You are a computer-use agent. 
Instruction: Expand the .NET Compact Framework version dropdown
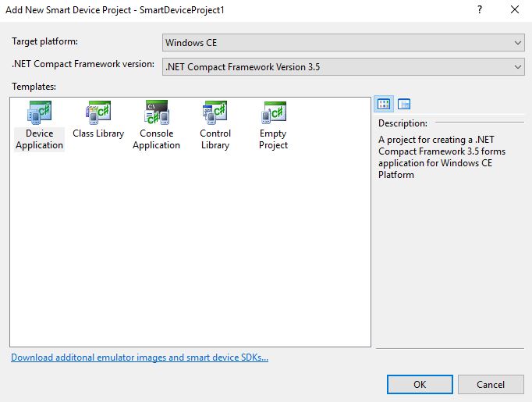343,67
